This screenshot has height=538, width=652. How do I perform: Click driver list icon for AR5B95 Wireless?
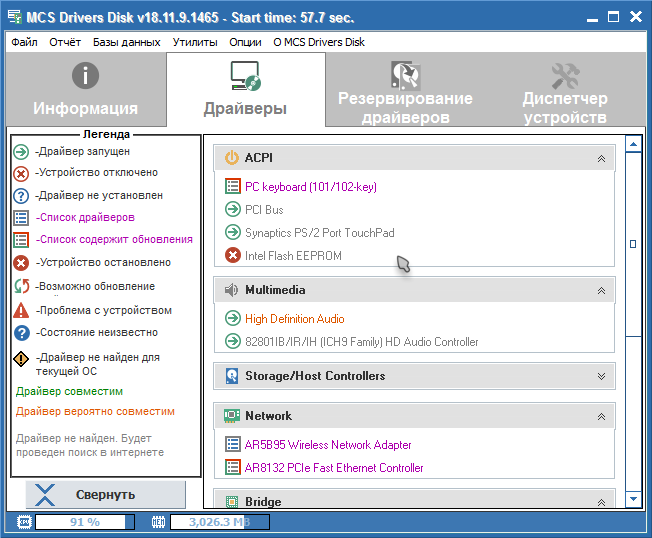[233, 444]
